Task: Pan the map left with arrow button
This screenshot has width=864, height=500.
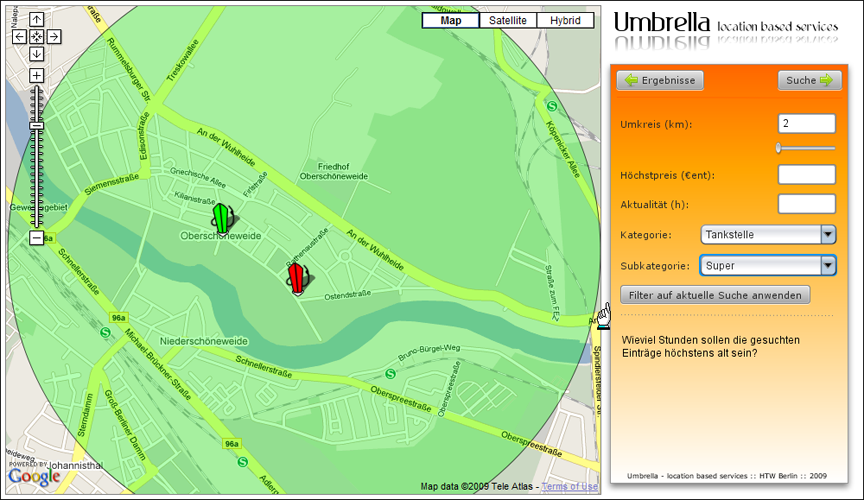Action: coord(19,37)
